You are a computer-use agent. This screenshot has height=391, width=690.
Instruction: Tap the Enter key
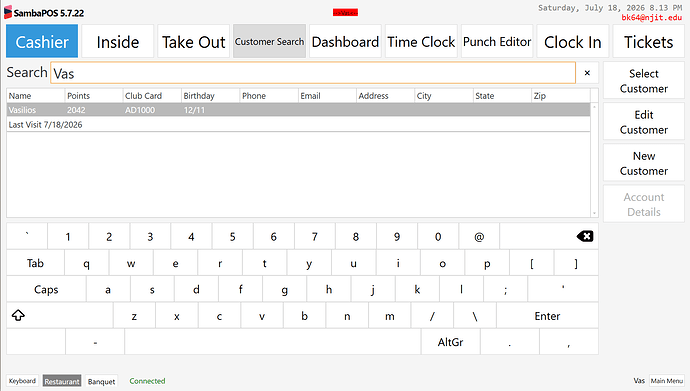coord(547,316)
